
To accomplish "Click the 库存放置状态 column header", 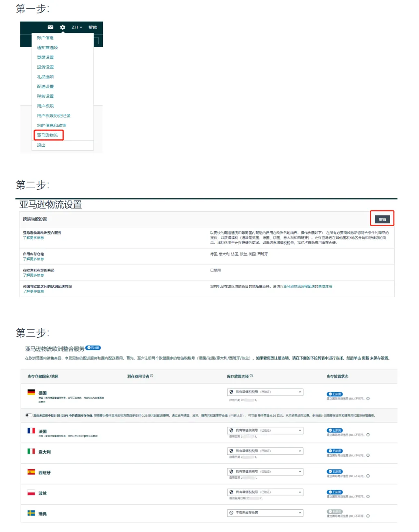I will pyautogui.click(x=337, y=376).
